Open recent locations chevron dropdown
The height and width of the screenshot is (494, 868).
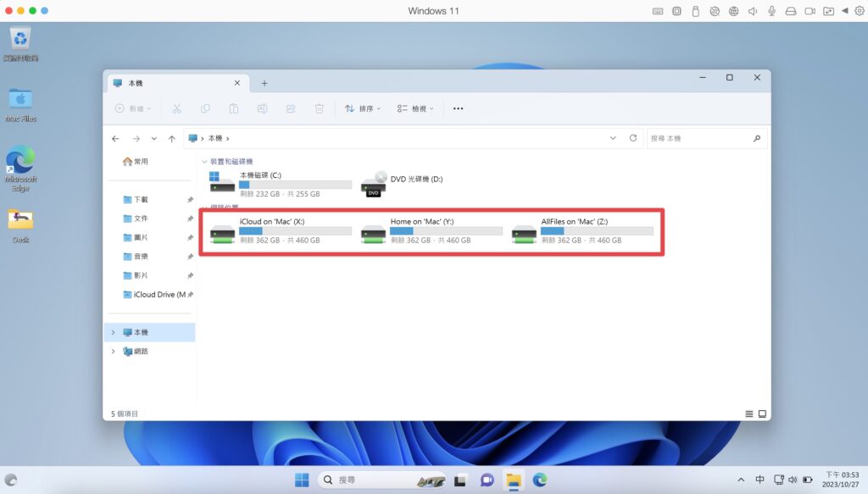154,138
